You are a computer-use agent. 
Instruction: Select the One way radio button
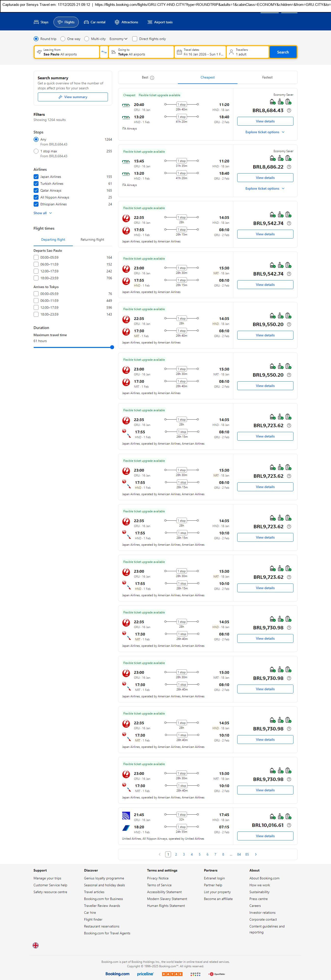point(63,39)
